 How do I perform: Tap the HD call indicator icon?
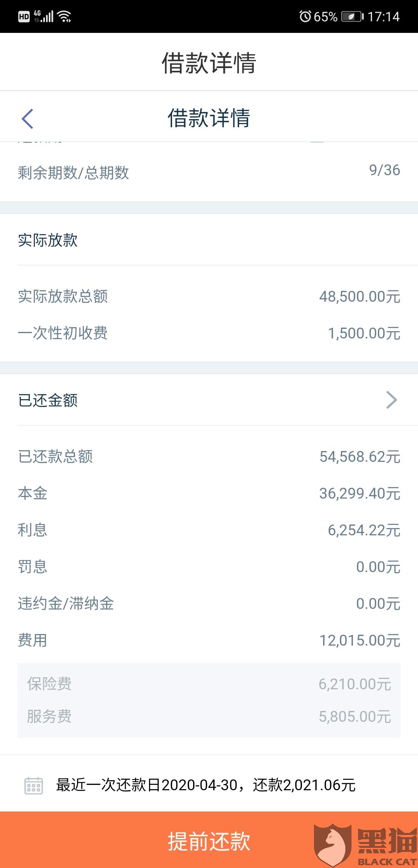click(x=24, y=17)
